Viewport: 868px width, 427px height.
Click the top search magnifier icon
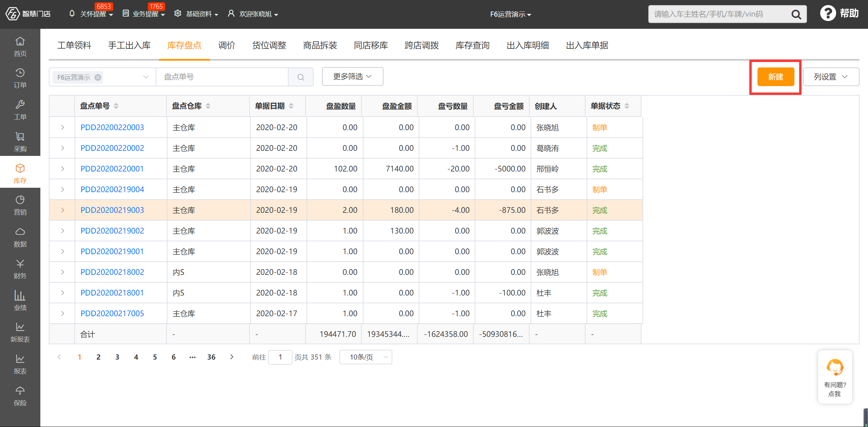tap(796, 14)
